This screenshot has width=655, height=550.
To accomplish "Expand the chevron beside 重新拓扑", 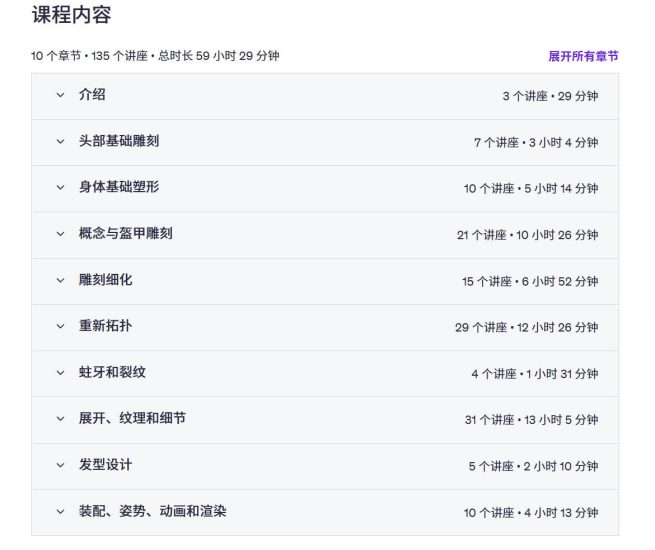I will click(x=60, y=327).
